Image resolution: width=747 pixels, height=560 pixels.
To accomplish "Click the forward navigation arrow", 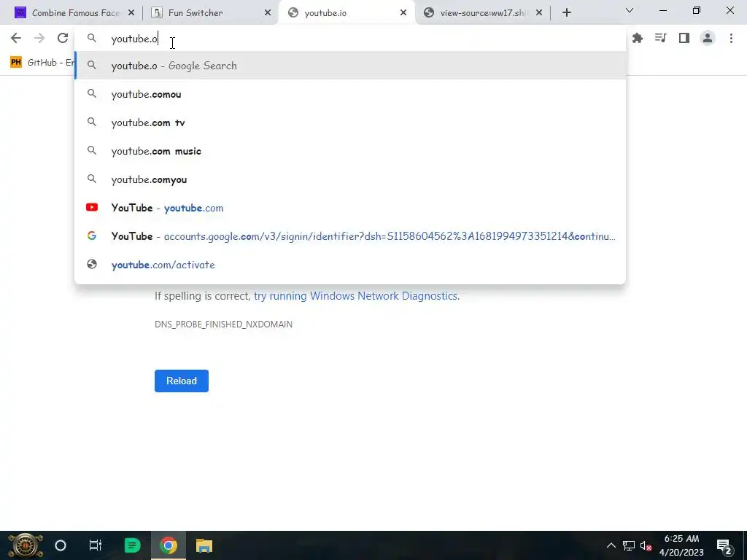I will (39, 38).
